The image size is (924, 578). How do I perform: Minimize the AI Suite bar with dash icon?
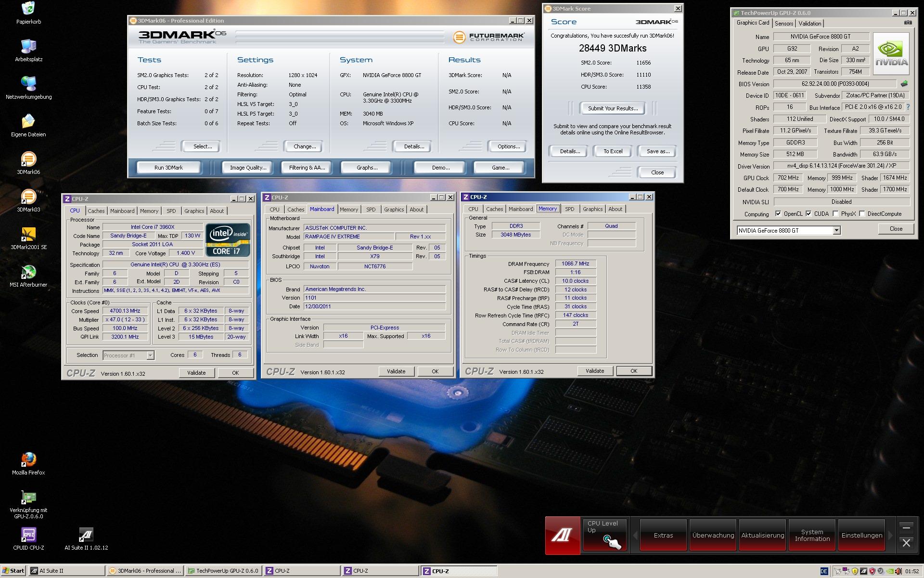tap(906, 527)
